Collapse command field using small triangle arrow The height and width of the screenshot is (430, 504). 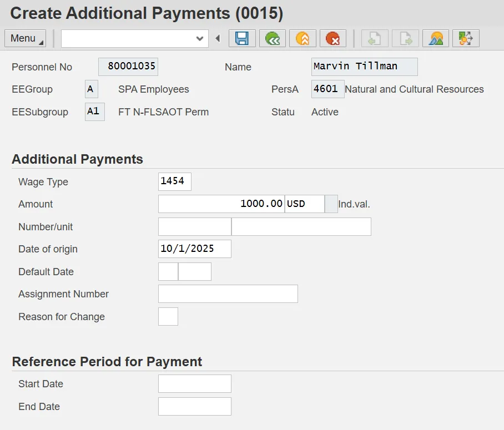[218, 38]
